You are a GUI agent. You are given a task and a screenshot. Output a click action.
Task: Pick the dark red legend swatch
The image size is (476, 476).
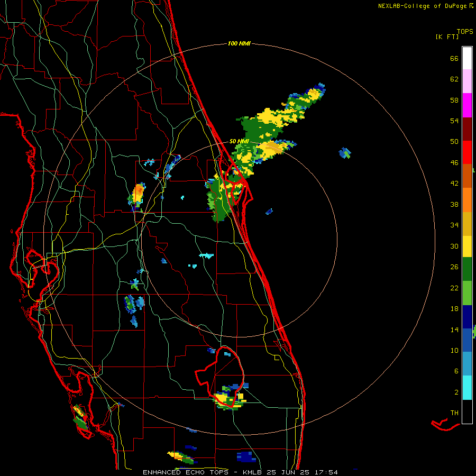coord(467,129)
